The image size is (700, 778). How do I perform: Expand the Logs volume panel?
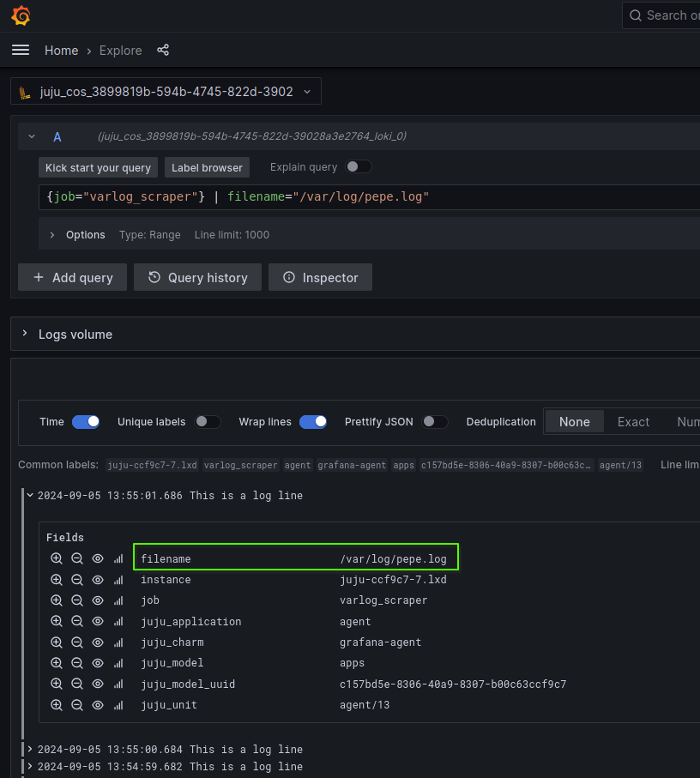click(26, 334)
